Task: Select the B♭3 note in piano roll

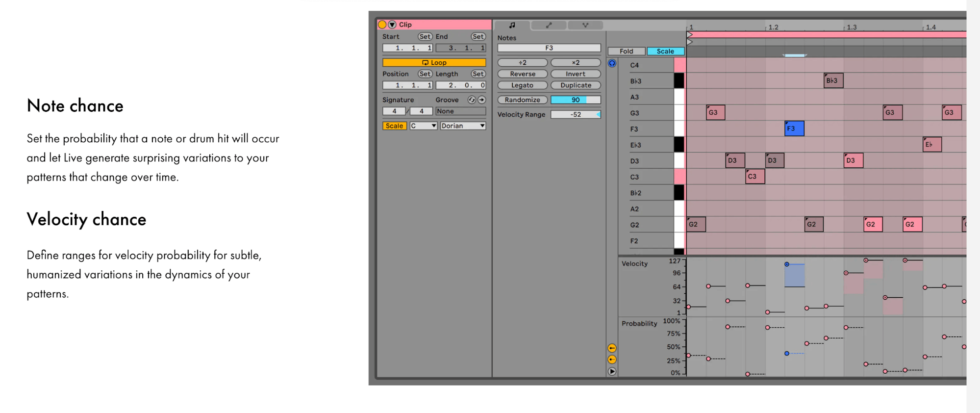Action: pos(834,81)
